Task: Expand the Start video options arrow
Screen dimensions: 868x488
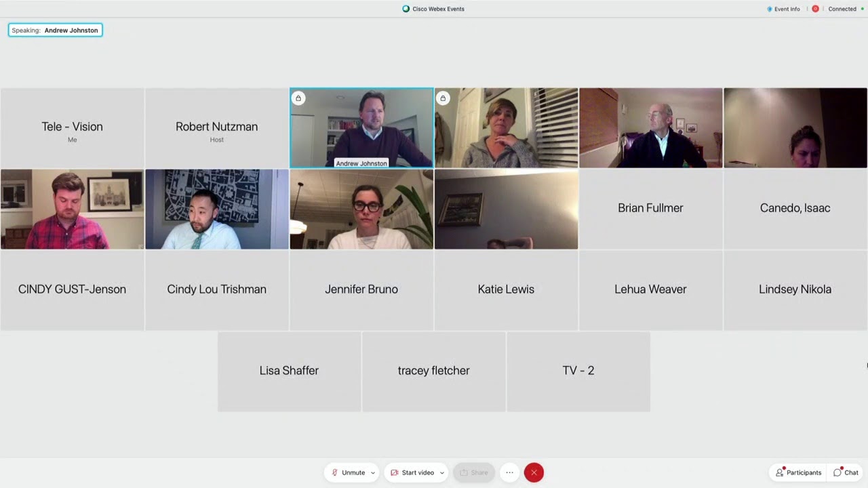Action: click(x=442, y=472)
